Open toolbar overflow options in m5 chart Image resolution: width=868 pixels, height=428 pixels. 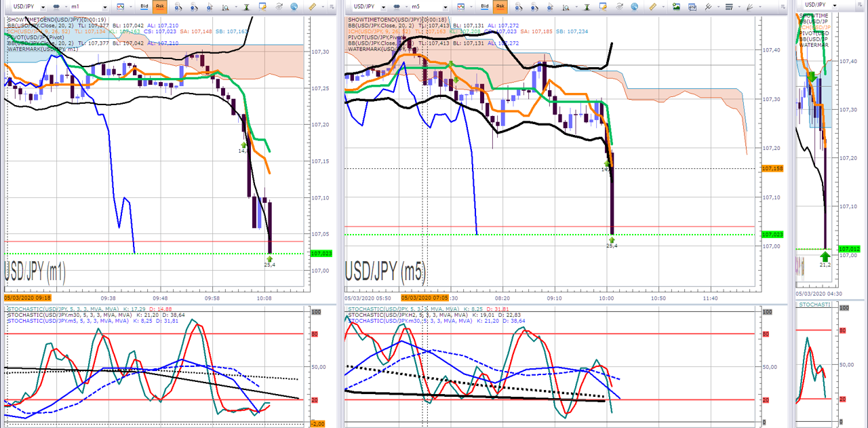(782, 7)
